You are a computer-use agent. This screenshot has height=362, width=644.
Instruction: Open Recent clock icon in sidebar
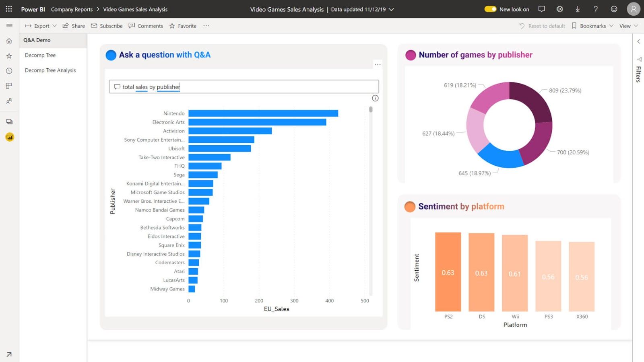[x=9, y=71]
